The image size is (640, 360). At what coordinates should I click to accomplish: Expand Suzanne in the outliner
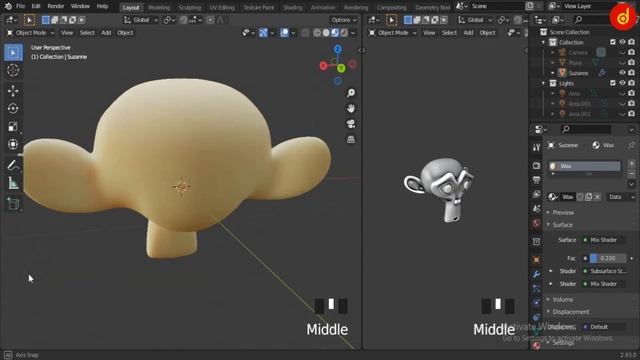point(553,73)
